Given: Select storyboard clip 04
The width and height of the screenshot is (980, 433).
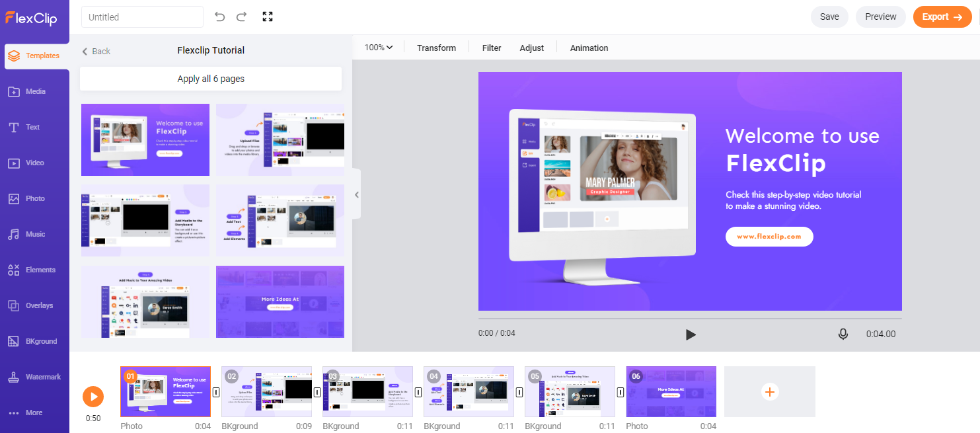Looking at the screenshot, I should click(x=469, y=391).
